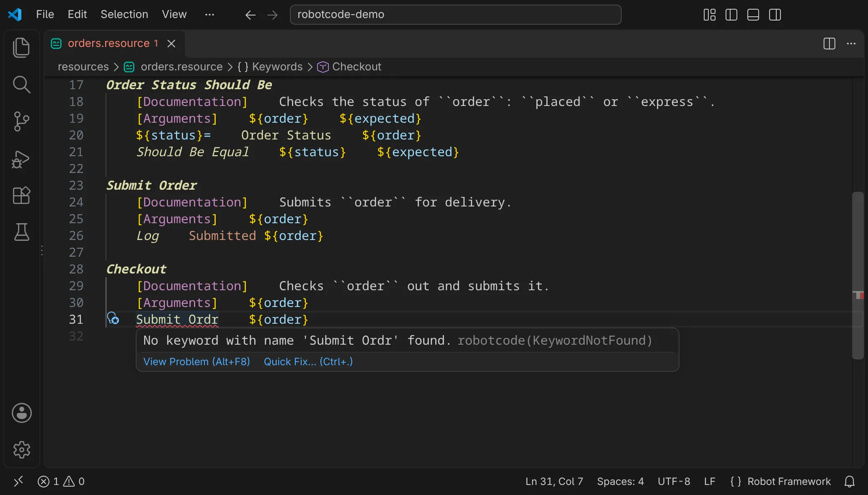Open the Explorer view in activity bar

pyautogui.click(x=21, y=47)
